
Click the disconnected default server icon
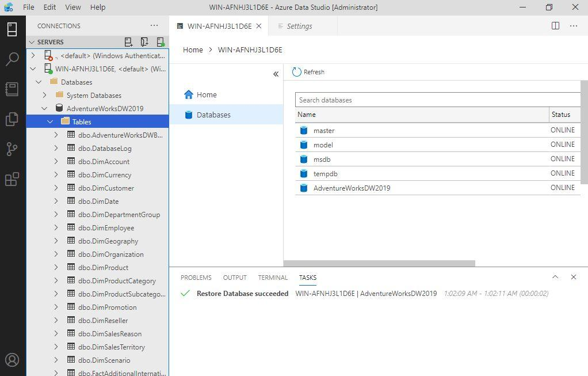pyautogui.click(x=48, y=55)
